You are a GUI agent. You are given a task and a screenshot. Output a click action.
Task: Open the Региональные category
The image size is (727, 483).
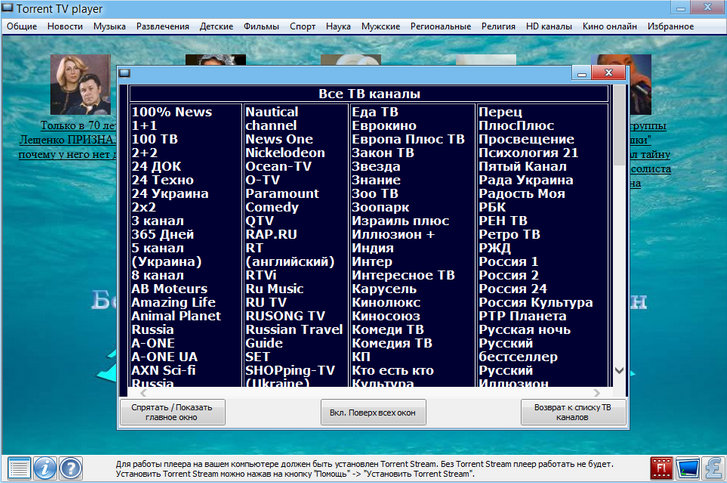point(440,26)
